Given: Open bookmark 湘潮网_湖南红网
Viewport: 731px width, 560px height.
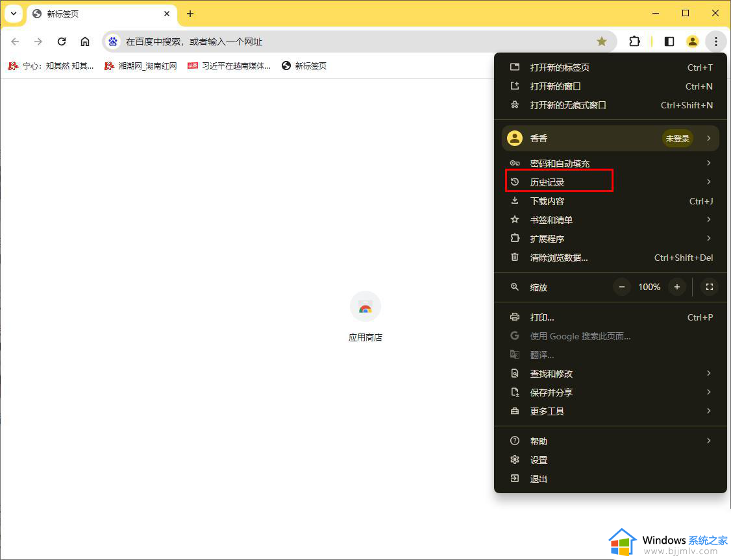Looking at the screenshot, I should point(141,66).
